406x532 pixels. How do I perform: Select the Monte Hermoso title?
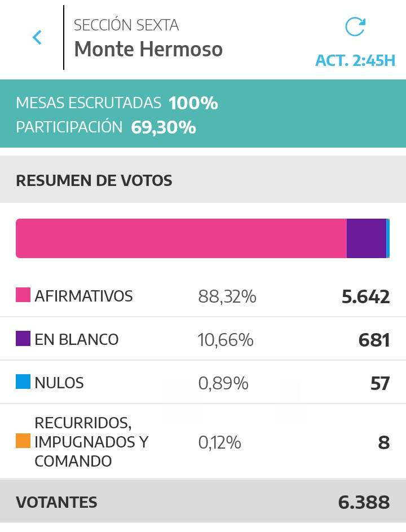[x=148, y=50]
